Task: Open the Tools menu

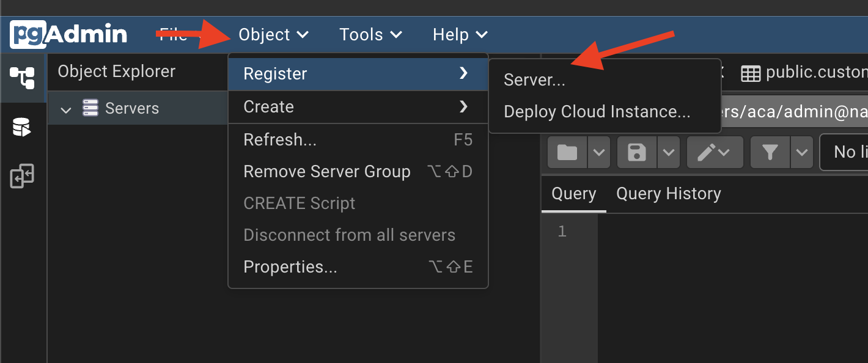Action: 370,35
